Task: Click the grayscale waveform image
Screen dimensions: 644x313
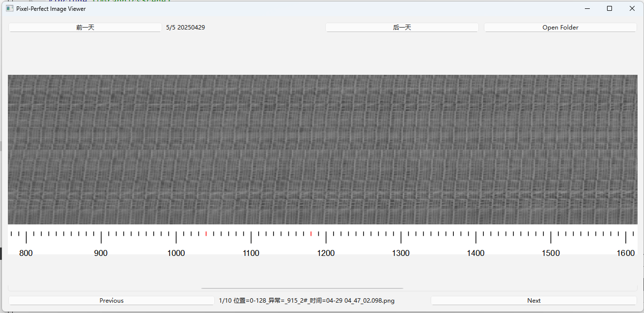Action: 323,150
